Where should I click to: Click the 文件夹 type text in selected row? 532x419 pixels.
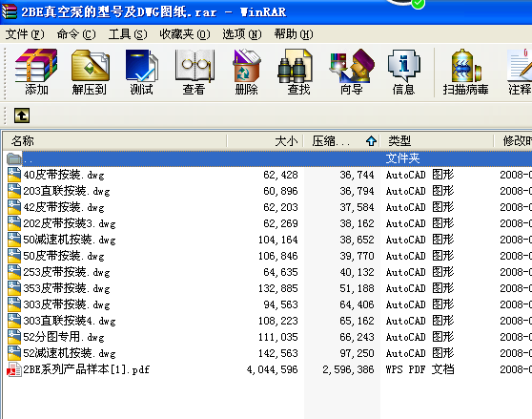pyautogui.click(x=402, y=158)
